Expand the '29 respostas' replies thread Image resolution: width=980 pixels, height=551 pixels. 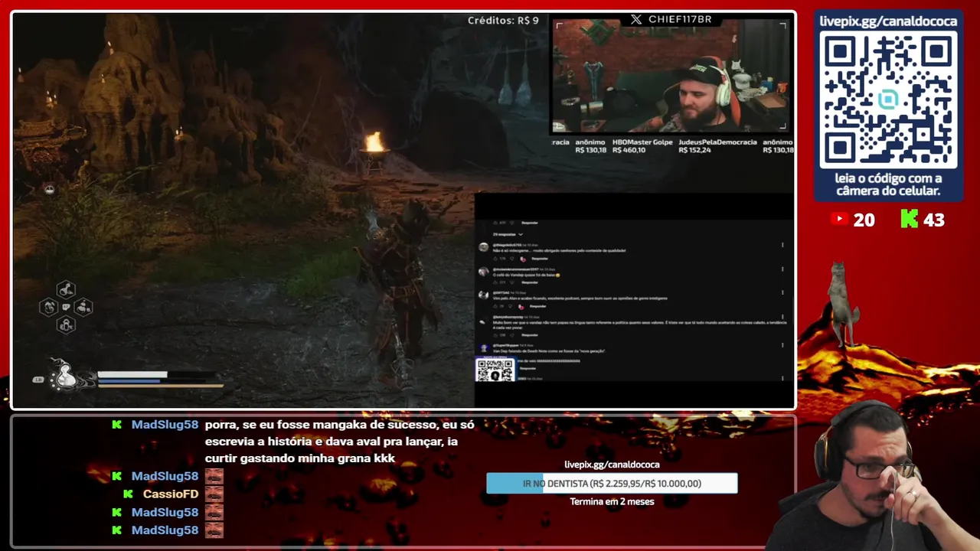pos(508,234)
